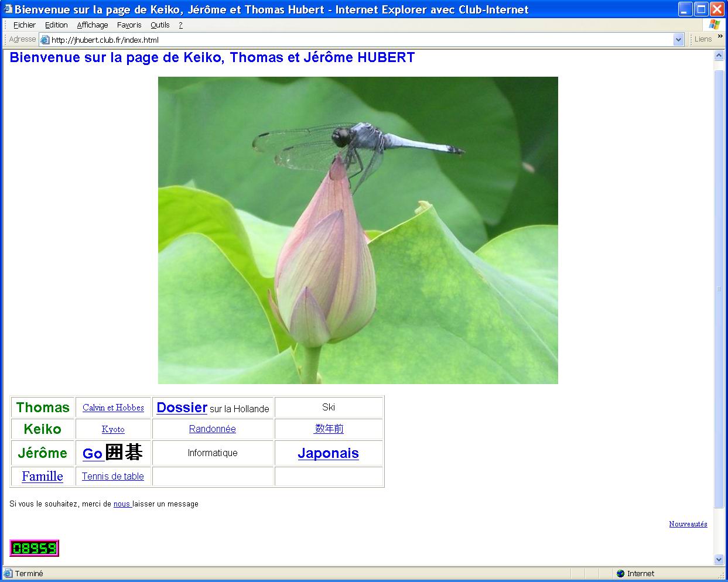
Task: Click in the address URL field
Action: coord(351,40)
